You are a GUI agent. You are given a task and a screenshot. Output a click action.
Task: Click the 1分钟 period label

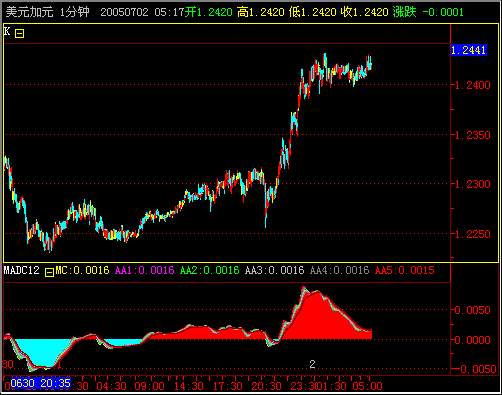click(x=75, y=12)
